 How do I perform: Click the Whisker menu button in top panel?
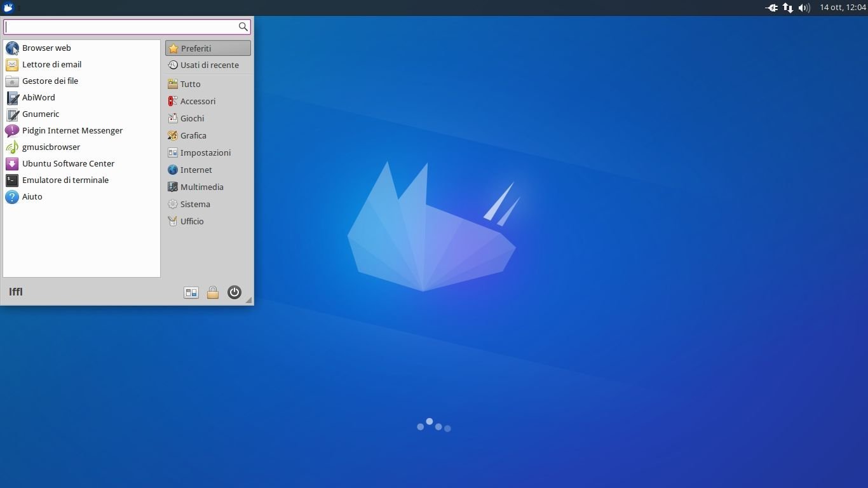[x=9, y=8]
